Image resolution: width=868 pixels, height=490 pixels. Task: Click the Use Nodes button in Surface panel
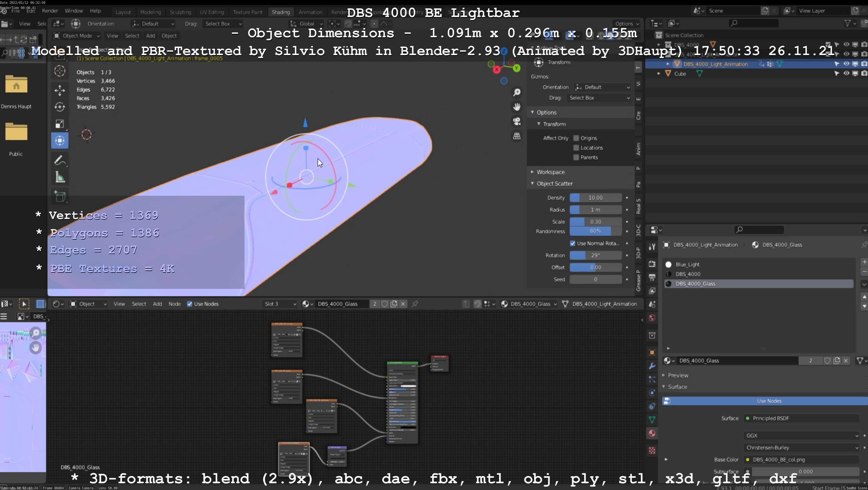tap(765, 401)
